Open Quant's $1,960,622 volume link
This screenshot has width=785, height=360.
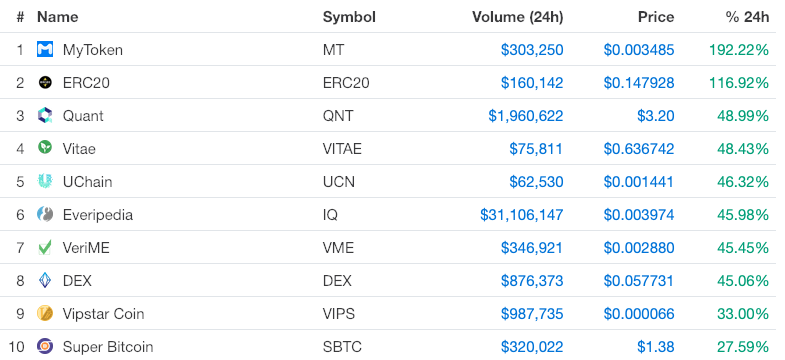pos(526,116)
